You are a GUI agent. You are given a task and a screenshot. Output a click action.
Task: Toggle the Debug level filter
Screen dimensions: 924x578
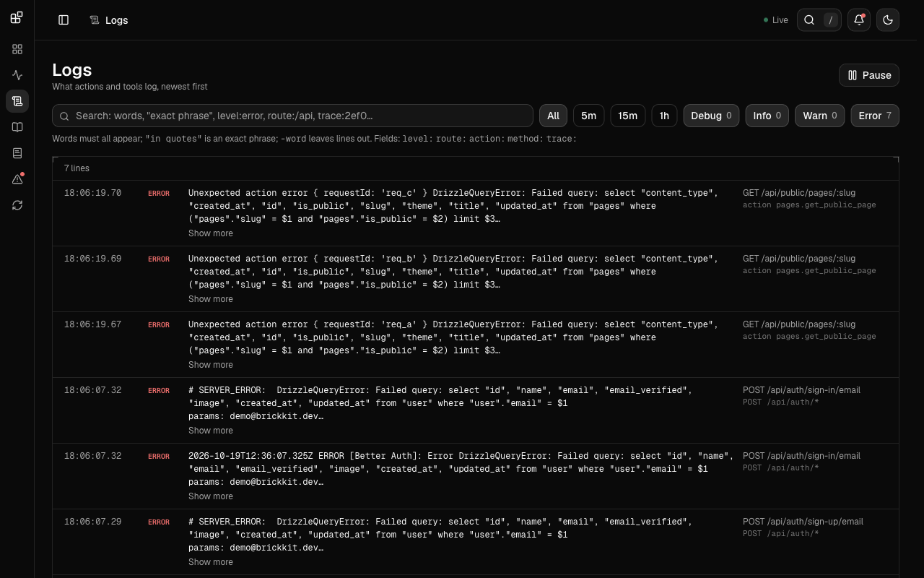[x=711, y=116]
